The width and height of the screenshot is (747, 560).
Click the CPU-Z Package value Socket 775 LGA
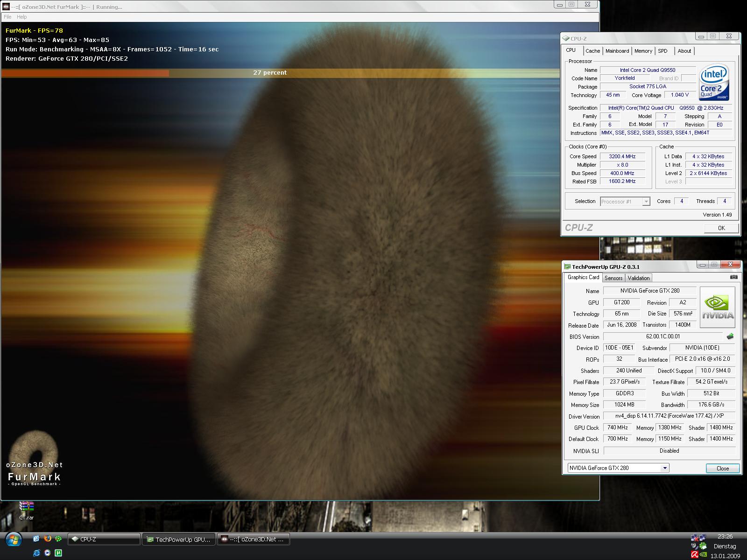coord(648,87)
